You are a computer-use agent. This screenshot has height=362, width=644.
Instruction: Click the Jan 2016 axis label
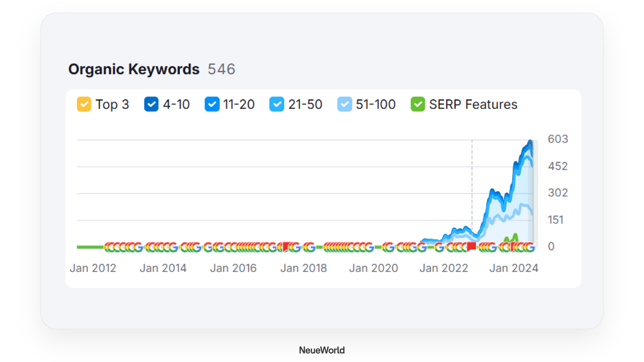pyautogui.click(x=233, y=268)
